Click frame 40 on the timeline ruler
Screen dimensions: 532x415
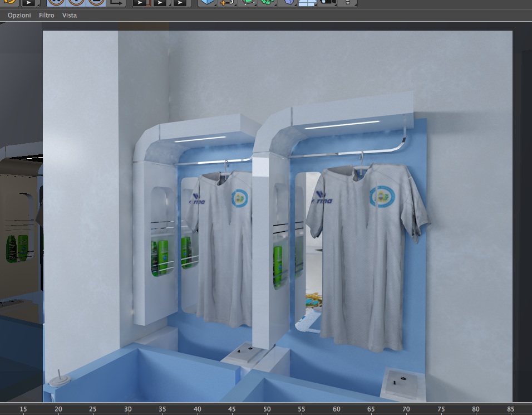coord(197,409)
